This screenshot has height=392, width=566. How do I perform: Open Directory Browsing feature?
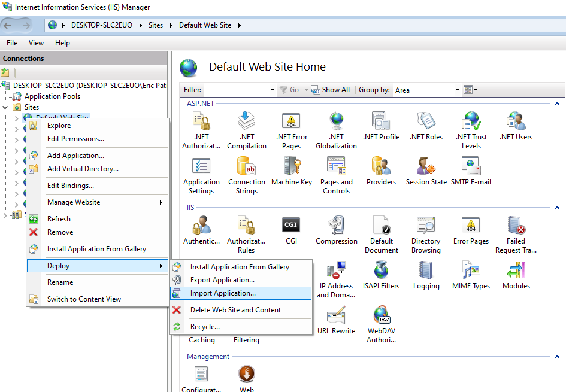426,235
